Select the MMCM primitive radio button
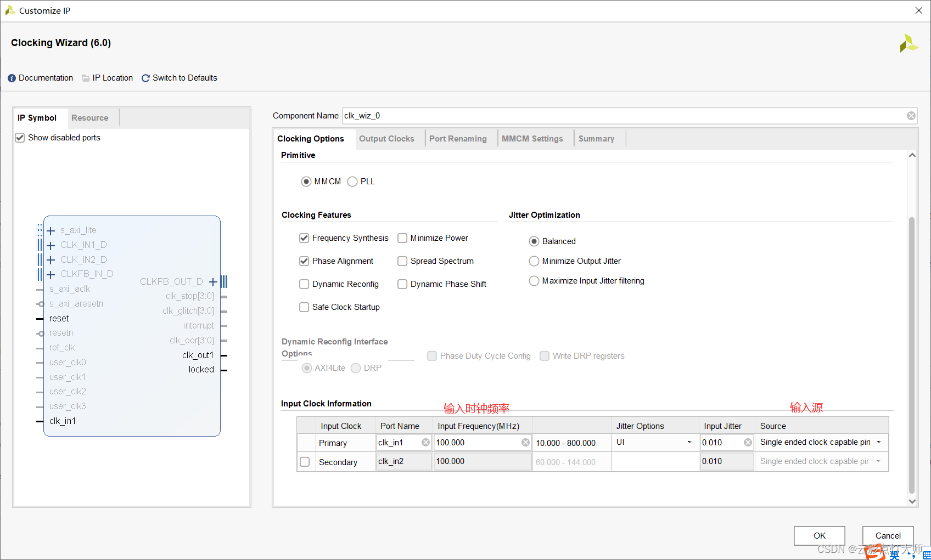The image size is (931, 560). [306, 182]
